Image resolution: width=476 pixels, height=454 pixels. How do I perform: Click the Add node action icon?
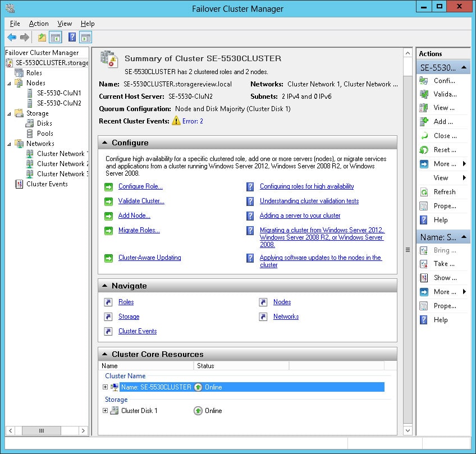424,122
